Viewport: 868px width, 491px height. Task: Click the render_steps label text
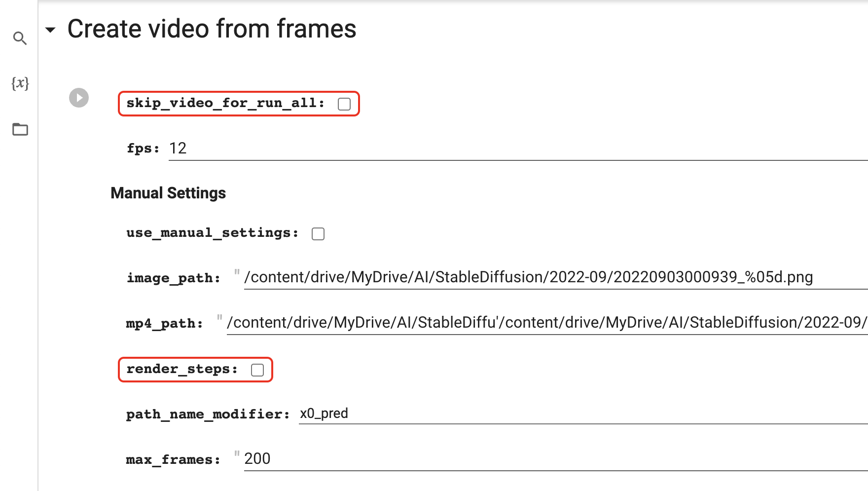182,369
